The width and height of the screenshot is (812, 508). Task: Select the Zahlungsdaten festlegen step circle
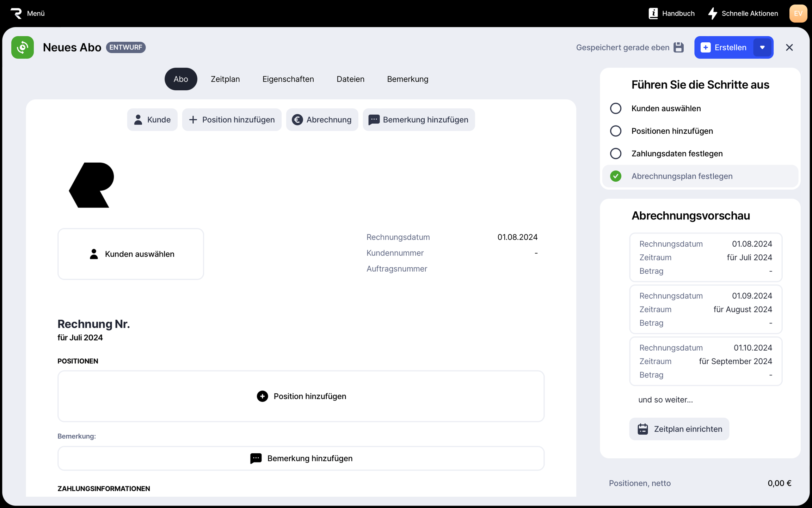(616, 153)
